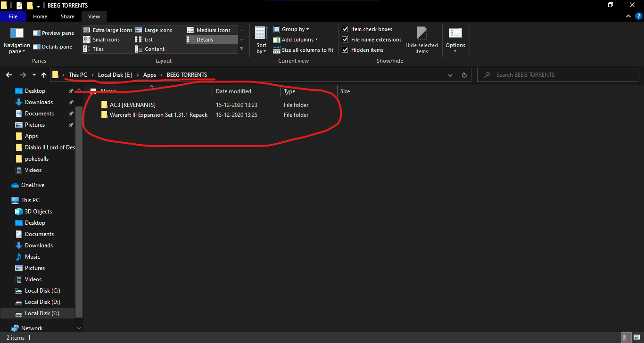Open Group by dropdown

coord(291,29)
